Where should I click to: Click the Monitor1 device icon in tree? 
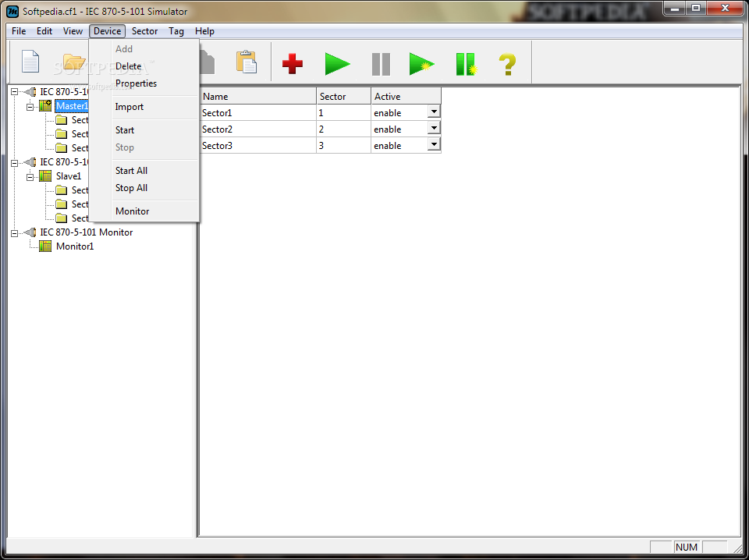pos(45,246)
